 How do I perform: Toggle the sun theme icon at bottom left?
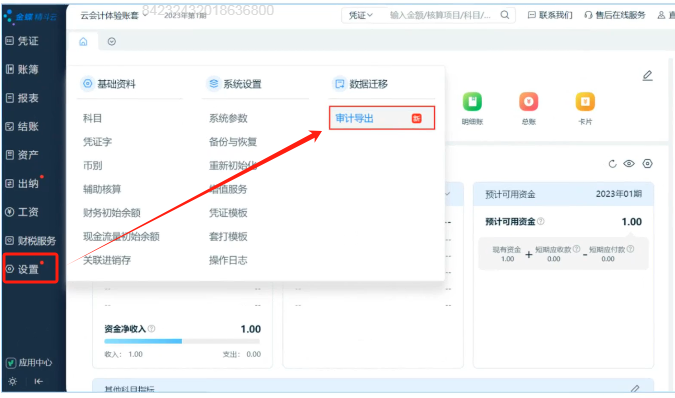(12, 381)
